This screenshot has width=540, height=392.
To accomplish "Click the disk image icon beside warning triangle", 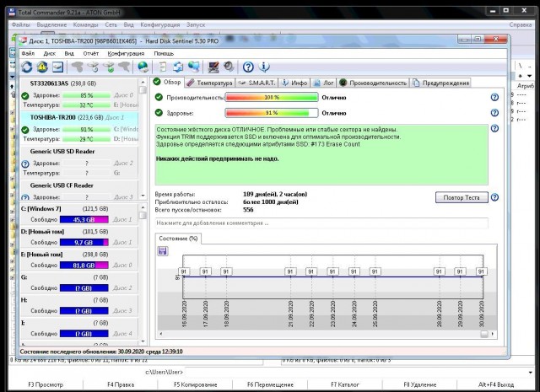I will click(x=58, y=67).
